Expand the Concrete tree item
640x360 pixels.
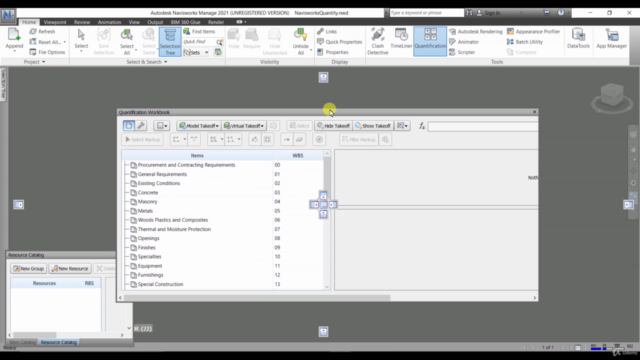(127, 193)
